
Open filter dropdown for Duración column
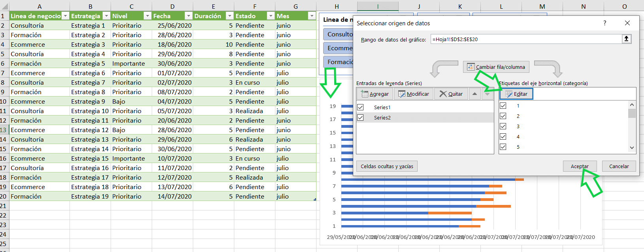click(x=230, y=16)
